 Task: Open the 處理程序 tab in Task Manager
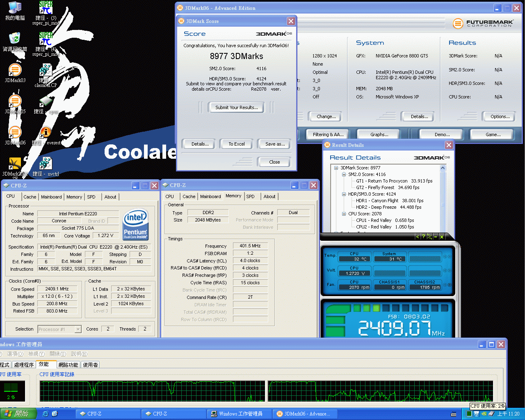[x=24, y=365]
